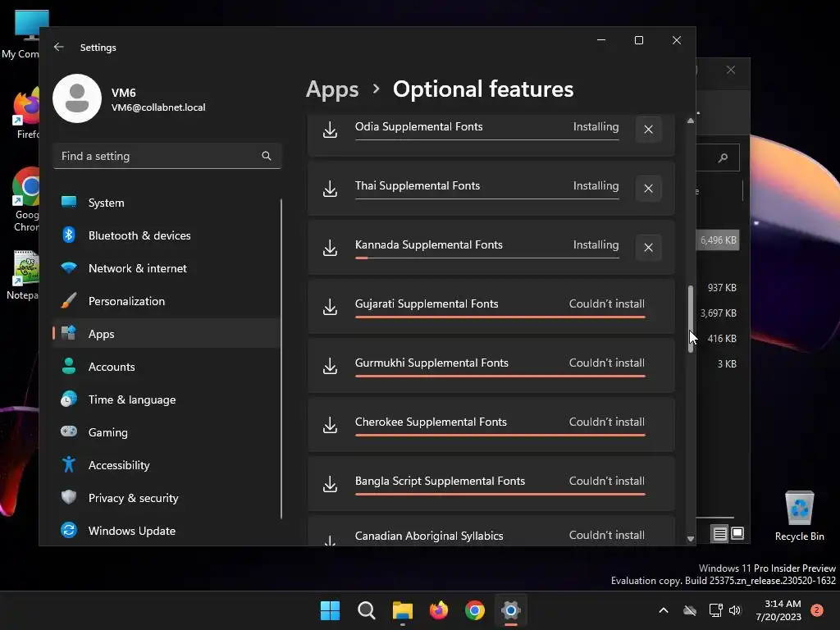The image size is (840, 630).
Task: Open Privacy & security settings
Action: coord(166,498)
